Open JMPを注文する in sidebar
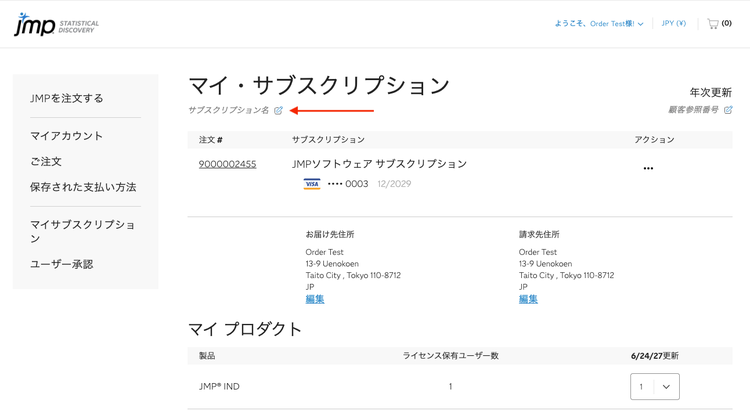This screenshot has width=750, height=411. (66, 98)
